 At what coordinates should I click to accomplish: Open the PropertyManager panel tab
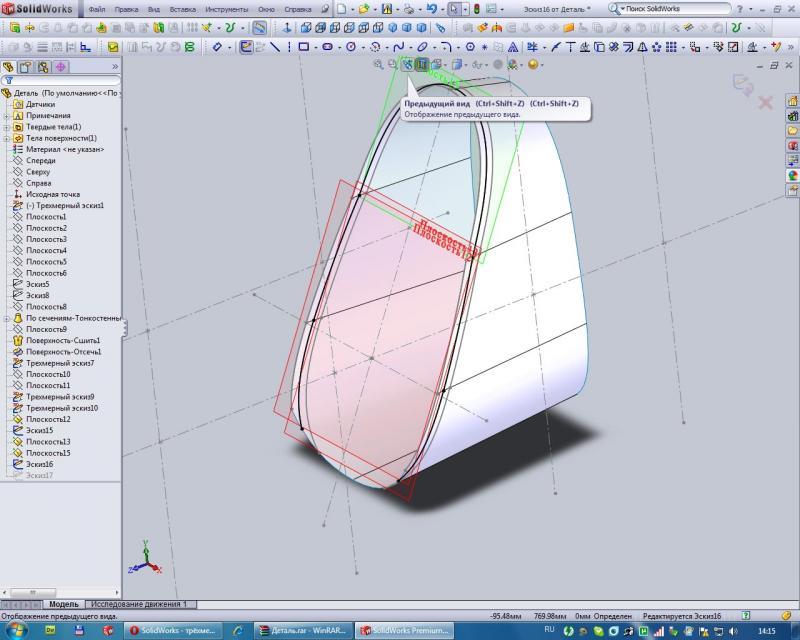click(x=26, y=67)
